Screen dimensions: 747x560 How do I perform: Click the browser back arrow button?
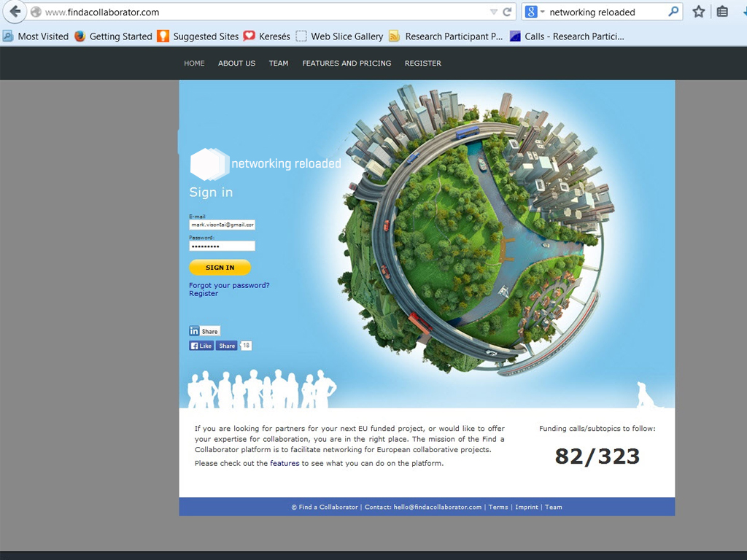(15, 12)
